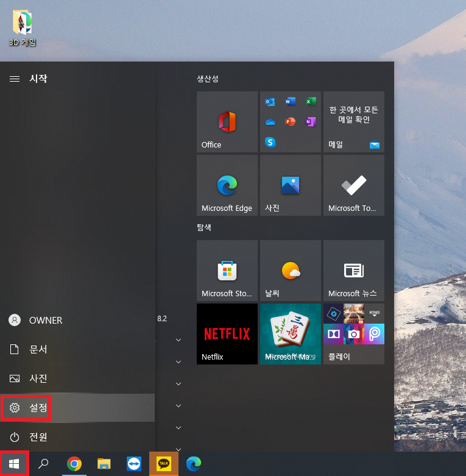Expand third chevron below the 8.2 entry
This screenshot has width=466, height=476.
tap(178, 384)
